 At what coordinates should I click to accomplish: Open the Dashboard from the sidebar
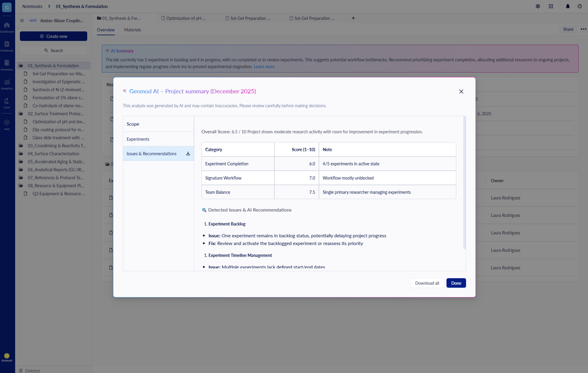[7, 27]
